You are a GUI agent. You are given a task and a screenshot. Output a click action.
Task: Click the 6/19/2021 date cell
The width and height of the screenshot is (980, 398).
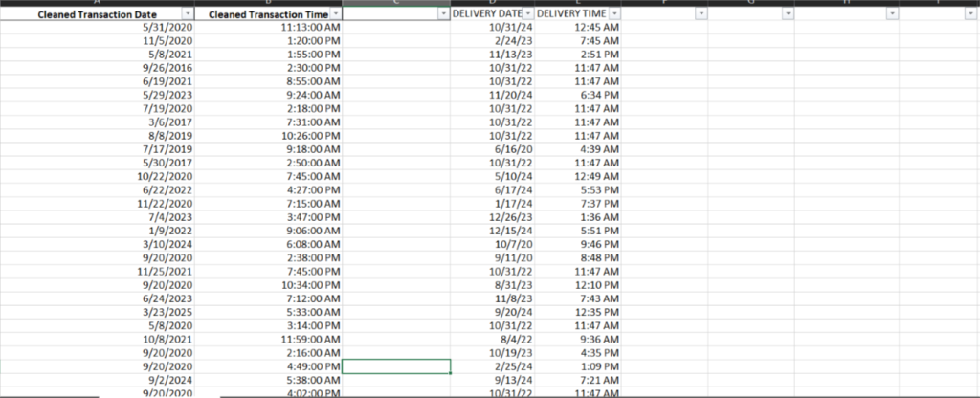pos(98,81)
